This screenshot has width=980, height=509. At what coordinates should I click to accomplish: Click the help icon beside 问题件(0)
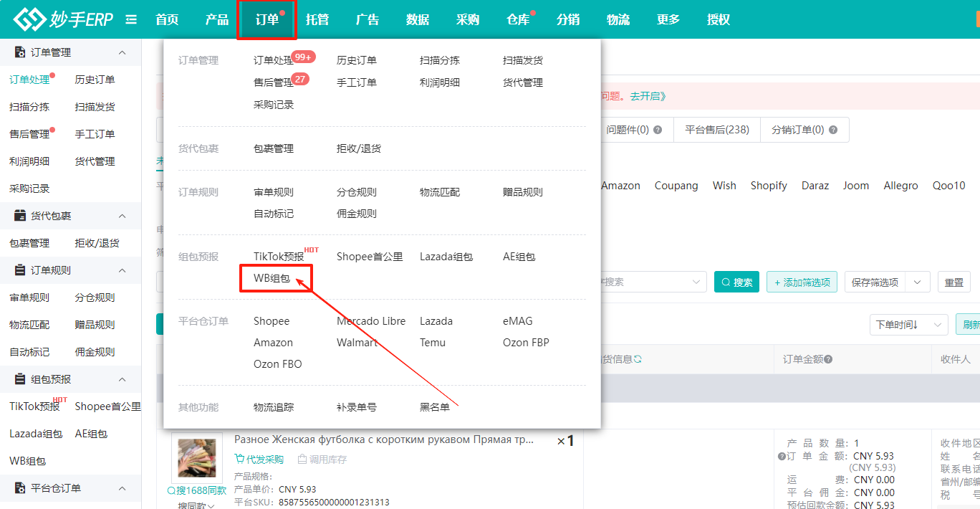(x=658, y=130)
